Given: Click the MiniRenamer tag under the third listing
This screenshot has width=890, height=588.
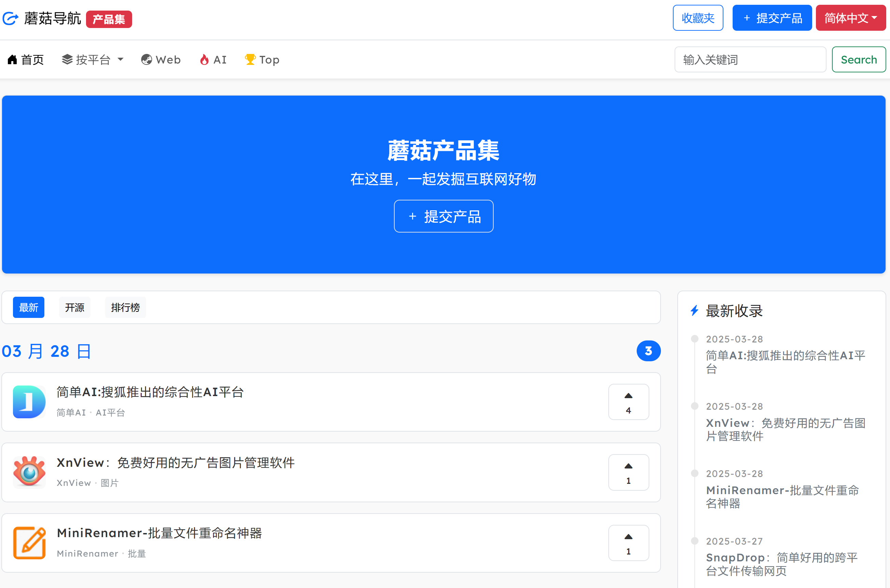Looking at the screenshot, I should (x=87, y=554).
